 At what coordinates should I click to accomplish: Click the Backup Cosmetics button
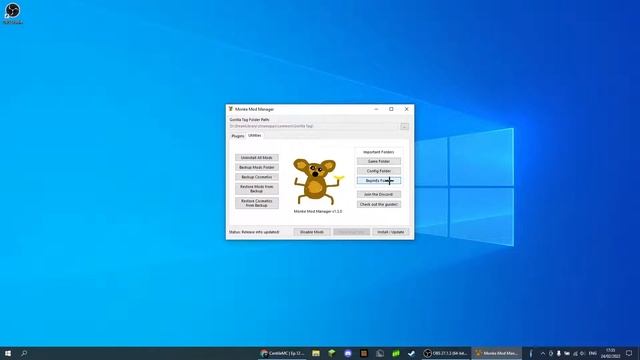[x=257, y=177]
